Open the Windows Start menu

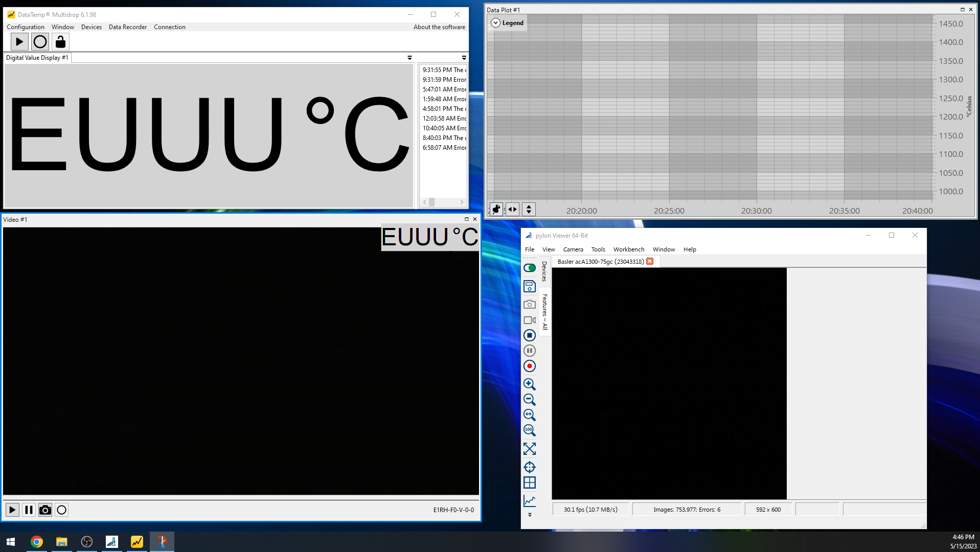point(11,542)
